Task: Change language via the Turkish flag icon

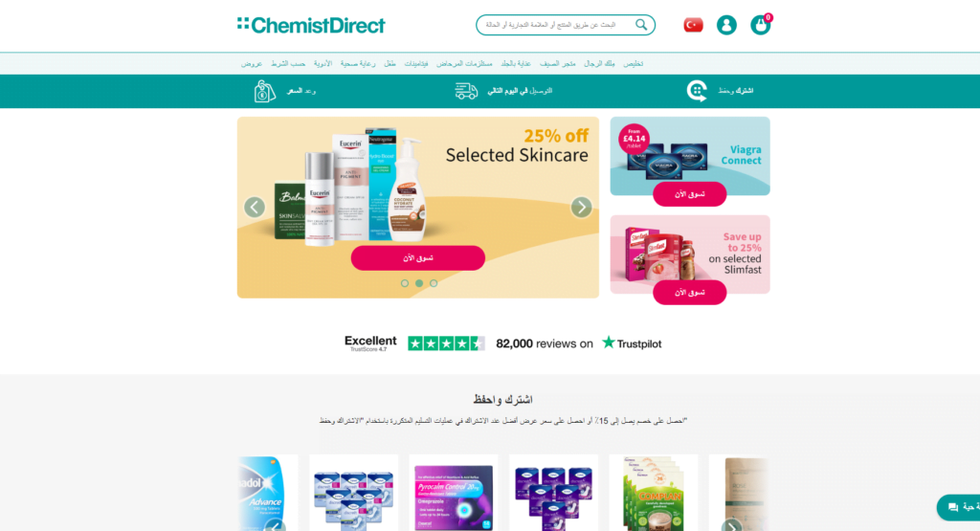Action: tap(693, 25)
